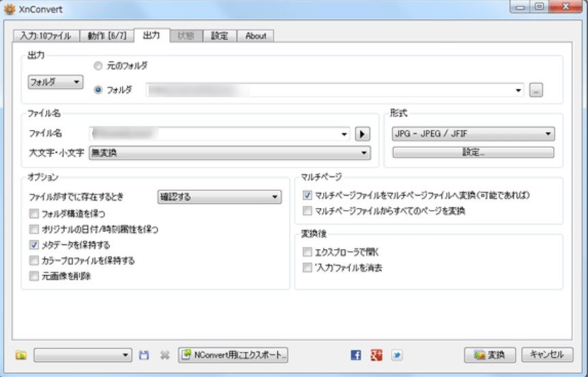Switch to the 入力:10ファイル tab

tap(46, 36)
